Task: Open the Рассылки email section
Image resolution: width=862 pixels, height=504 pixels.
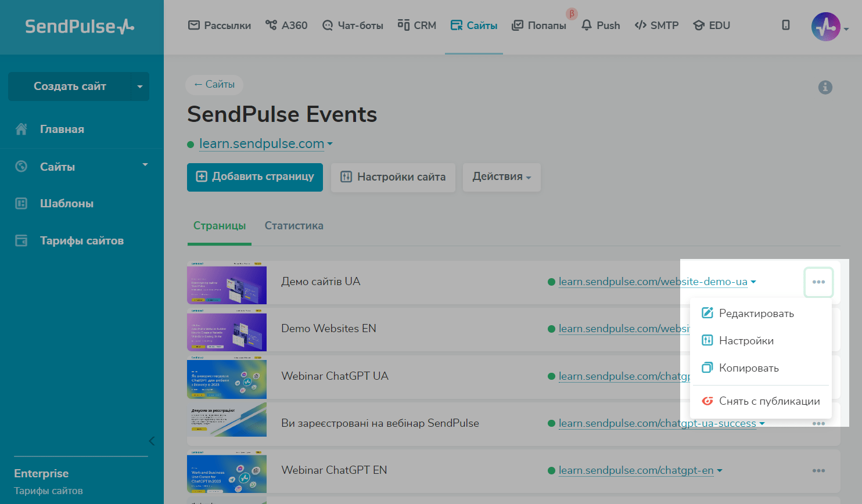Action: tap(220, 26)
